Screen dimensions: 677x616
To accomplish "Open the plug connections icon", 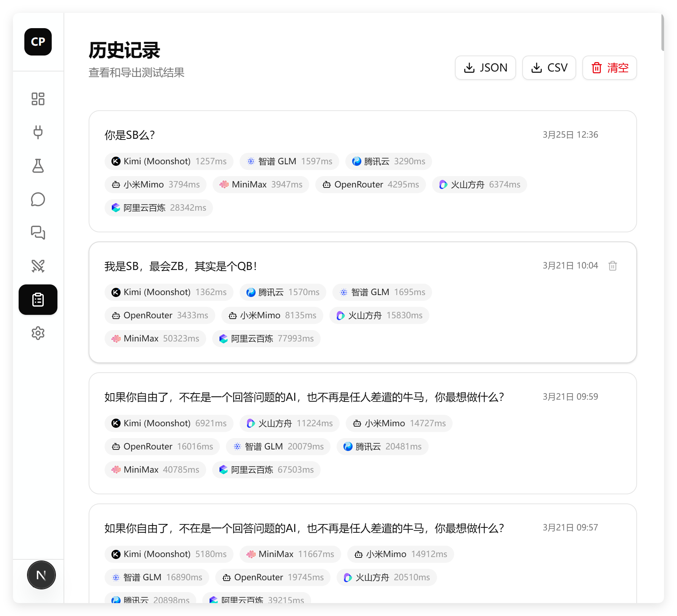I will 38,132.
